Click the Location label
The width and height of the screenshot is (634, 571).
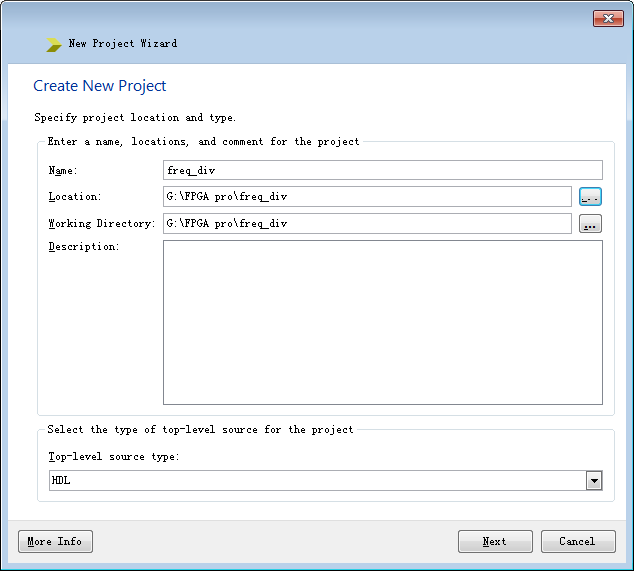(x=75, y=197)
